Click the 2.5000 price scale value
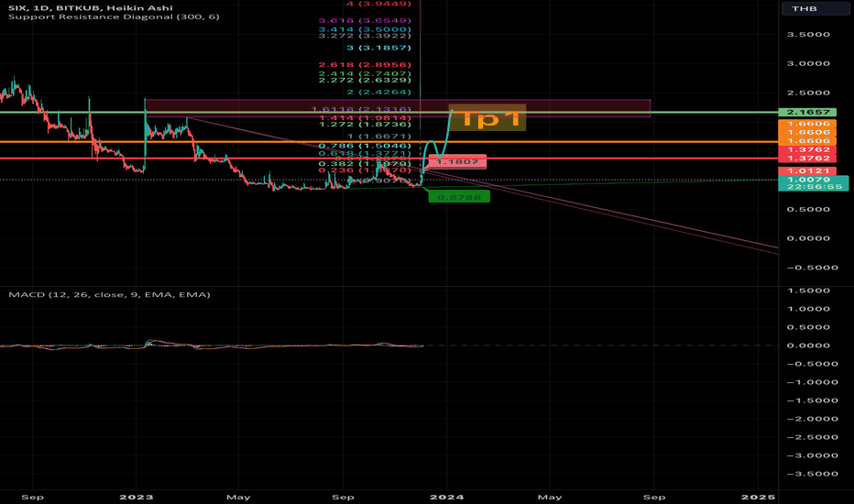 tap(808, 93)
